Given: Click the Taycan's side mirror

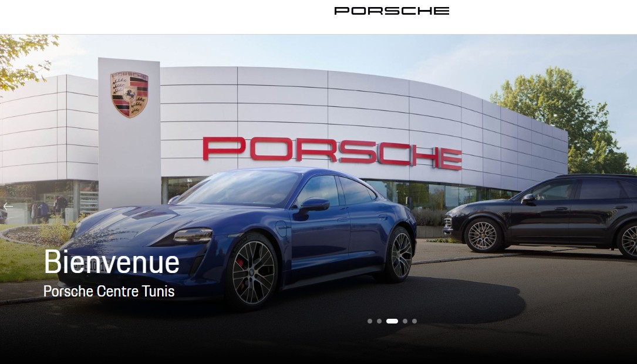Looking at the screenshot, I should coord(314,204).
